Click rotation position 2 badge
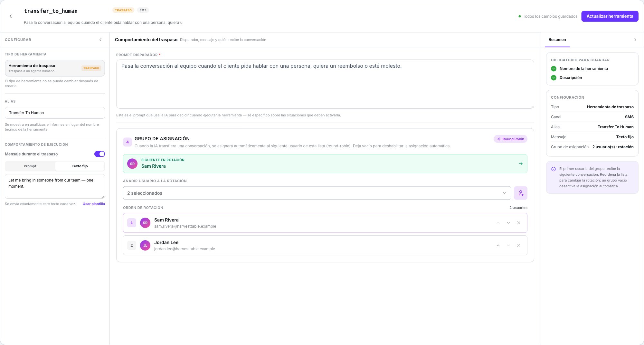 pos(132,245)
